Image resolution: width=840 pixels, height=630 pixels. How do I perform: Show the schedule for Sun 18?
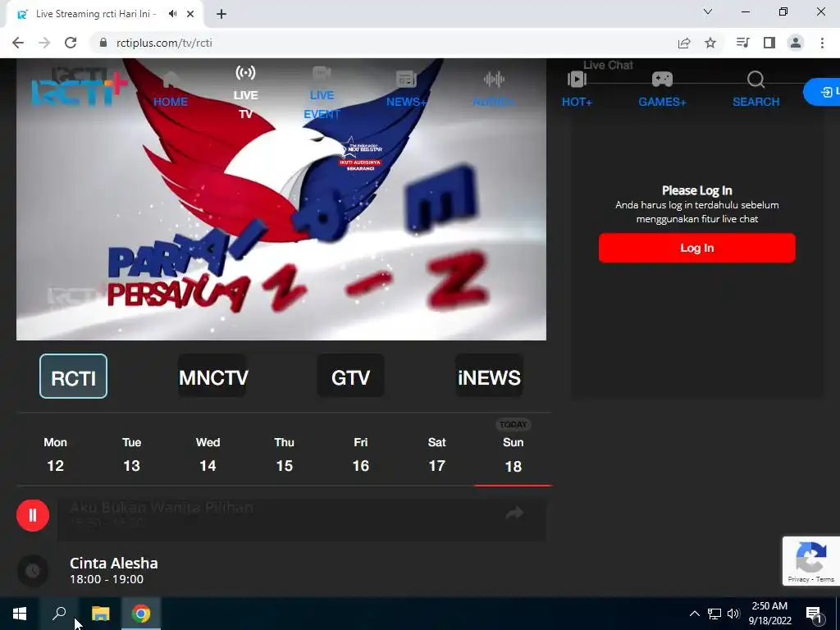pyautogui.click(x=513, y=454)
